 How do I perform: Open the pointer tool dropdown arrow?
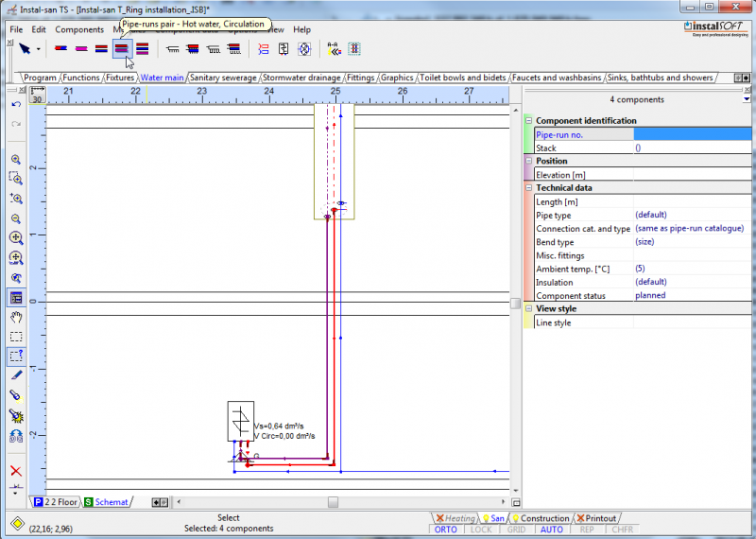pos(39,49)
